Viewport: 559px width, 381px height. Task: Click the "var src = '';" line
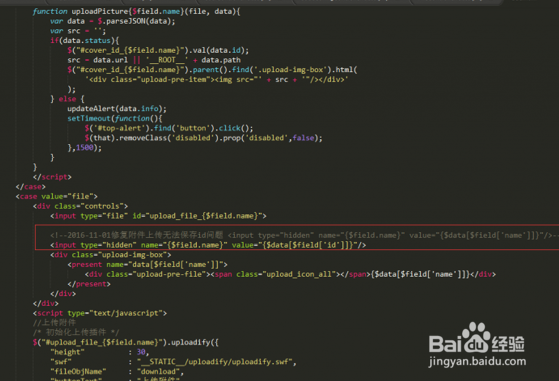coord(78,31)
